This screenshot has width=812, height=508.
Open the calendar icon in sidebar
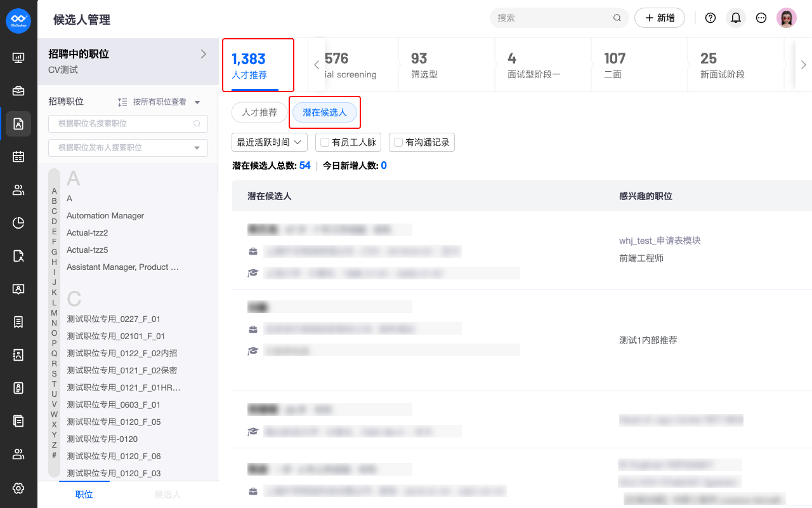tap(18, 157)
